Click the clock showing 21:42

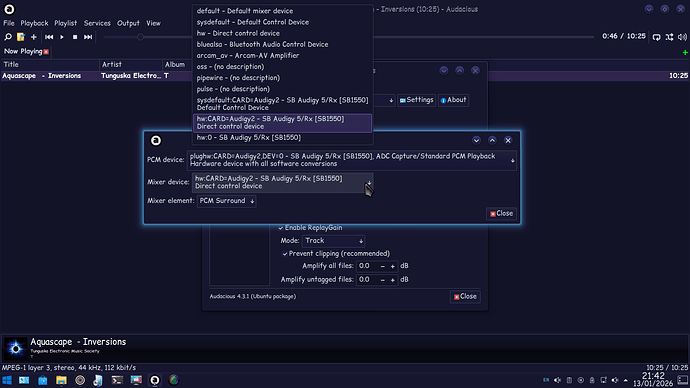click(x=653, y=376)
